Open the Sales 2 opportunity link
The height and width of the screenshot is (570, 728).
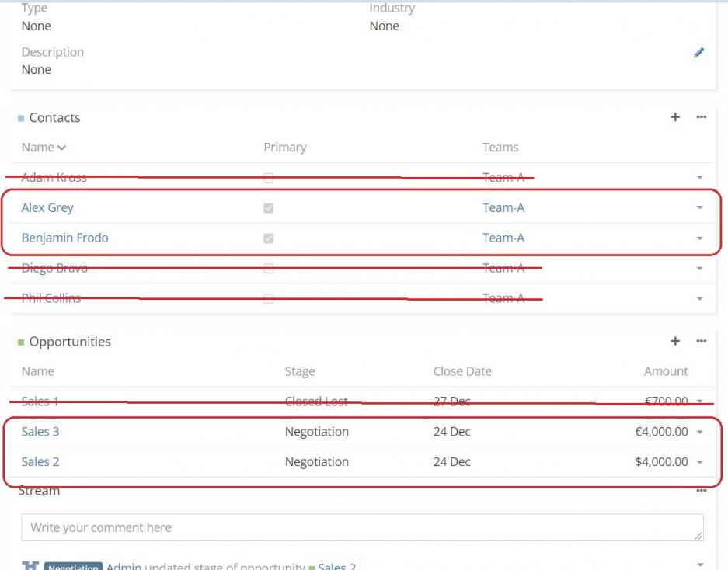point(40,462)
